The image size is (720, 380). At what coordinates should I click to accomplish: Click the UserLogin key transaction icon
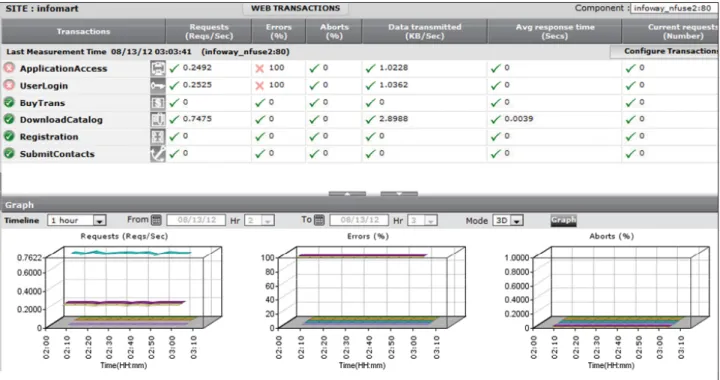coord(158,85)
